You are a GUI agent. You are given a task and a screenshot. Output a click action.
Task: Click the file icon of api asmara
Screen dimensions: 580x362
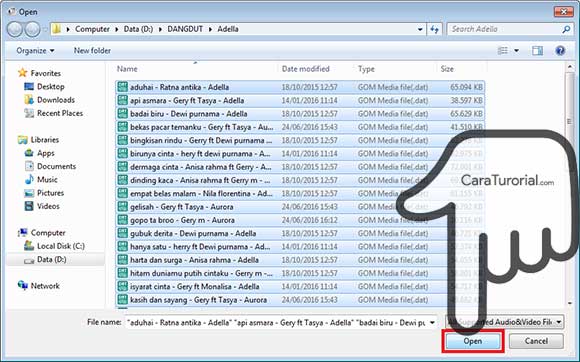coord(122,100)
